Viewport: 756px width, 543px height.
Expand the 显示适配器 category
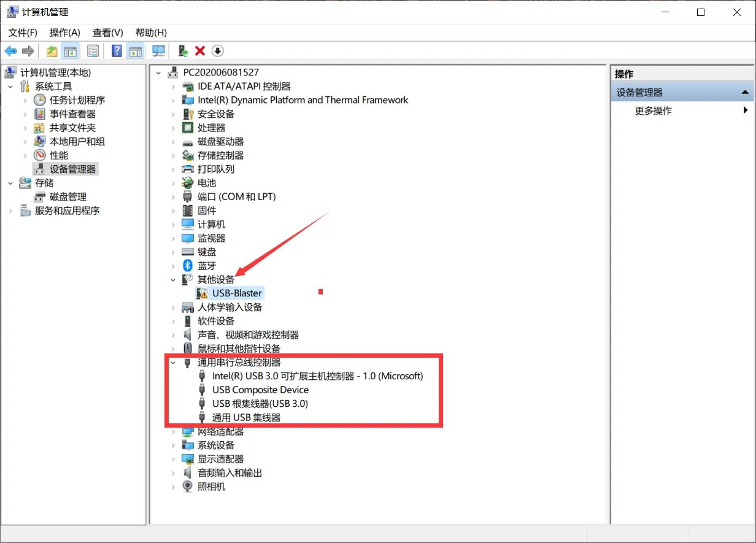(x=174, y=459)
